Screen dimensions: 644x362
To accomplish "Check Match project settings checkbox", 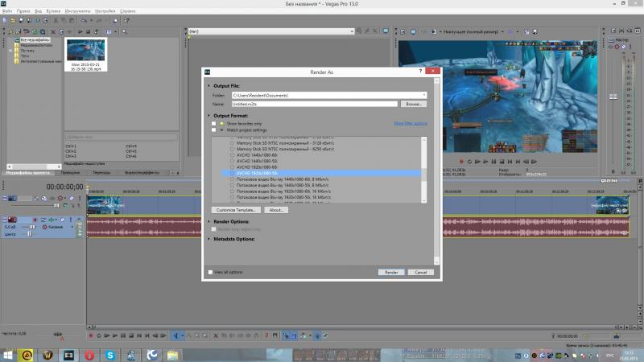I will coord(213,130).
